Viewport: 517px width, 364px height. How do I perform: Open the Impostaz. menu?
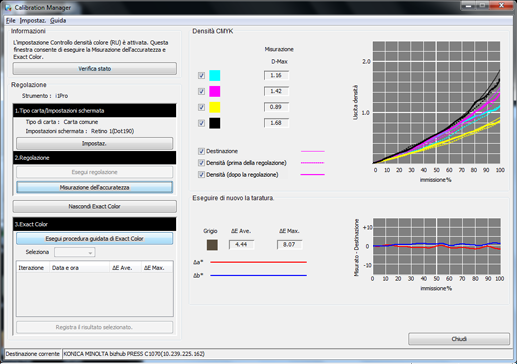click(x=33, y=21)
